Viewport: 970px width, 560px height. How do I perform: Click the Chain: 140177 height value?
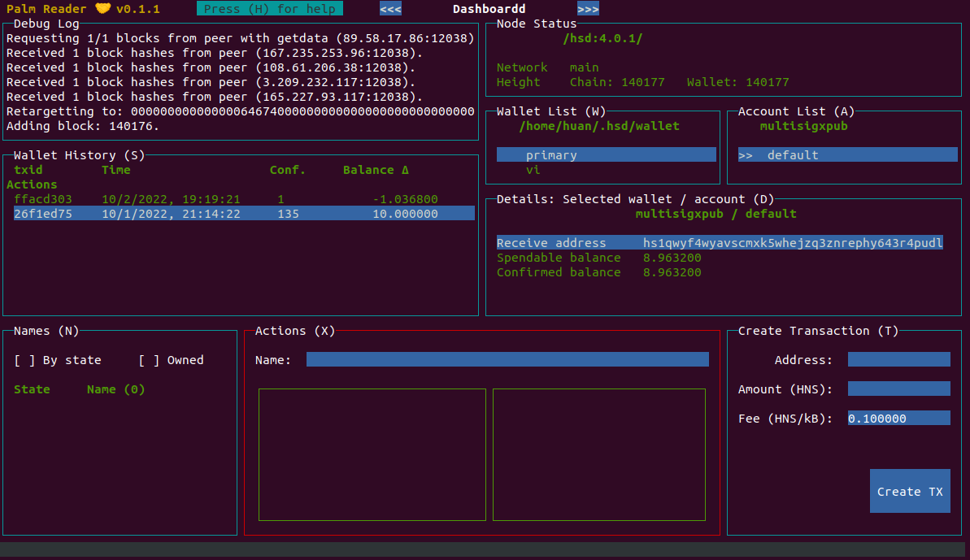[617, 81]
